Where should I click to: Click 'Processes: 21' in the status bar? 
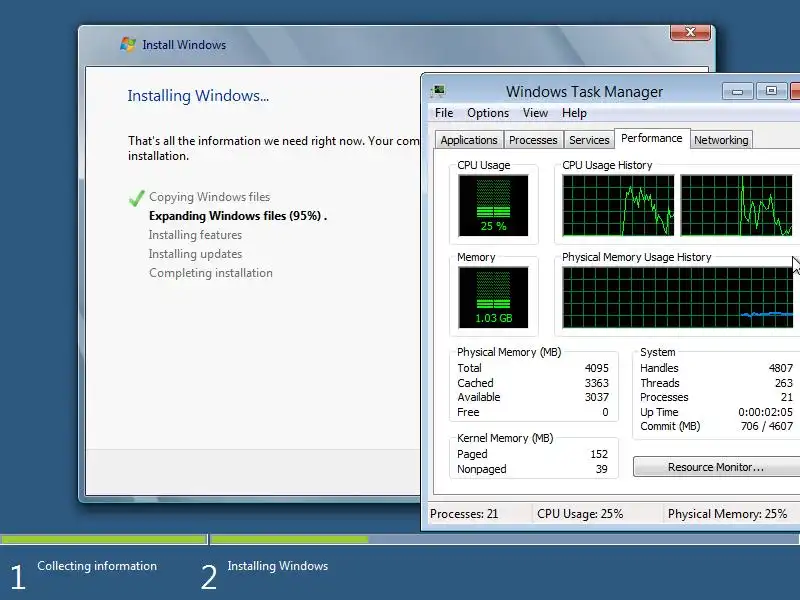tap(464, 514)
